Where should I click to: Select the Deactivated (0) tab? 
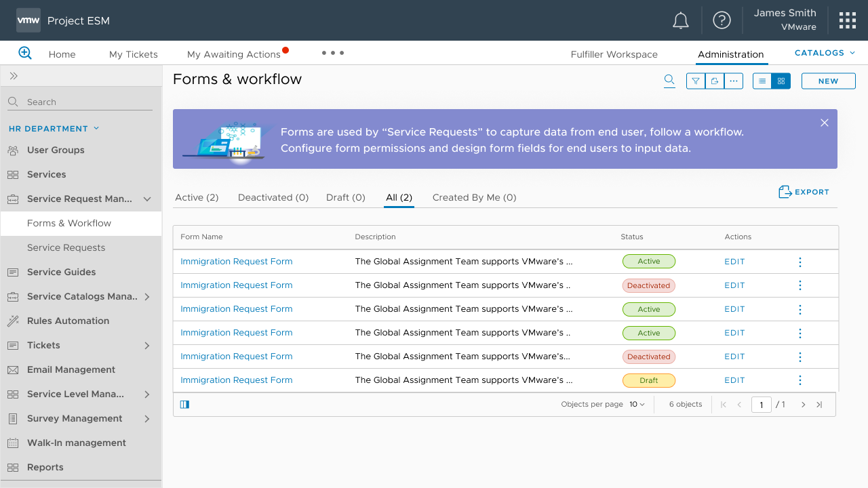[273, 197]
